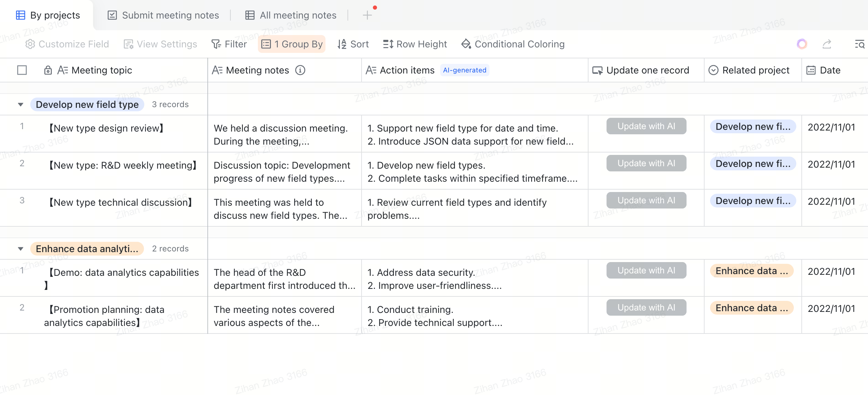Click the search records icon
The height and width of the screenshot is (395, 868).
click(859, 44)
